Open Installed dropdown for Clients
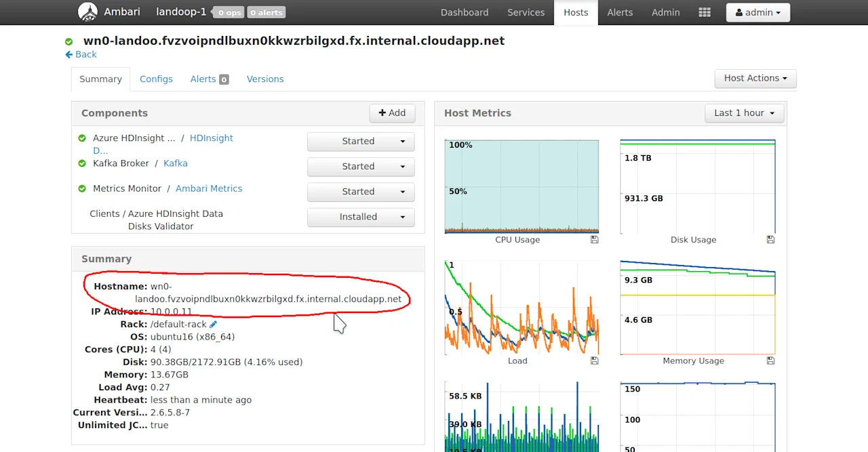868x452 pixels. pyautogui.click(x=361, y=217)
